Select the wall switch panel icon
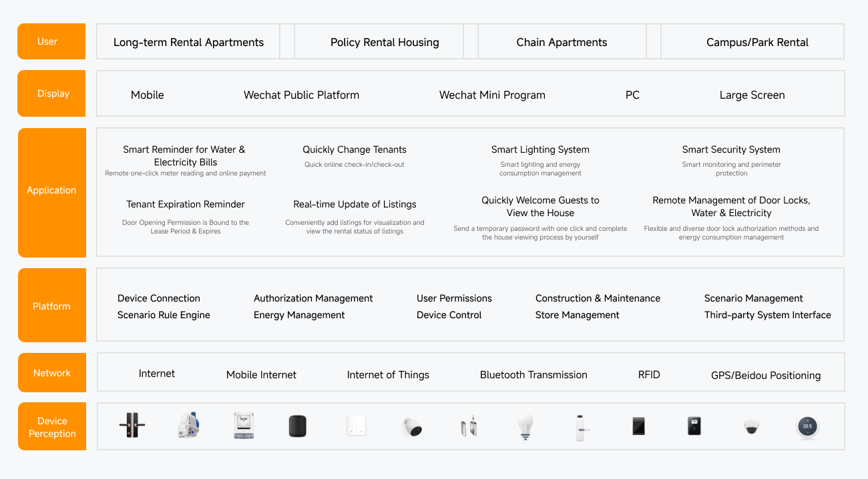 coord(356,426)
